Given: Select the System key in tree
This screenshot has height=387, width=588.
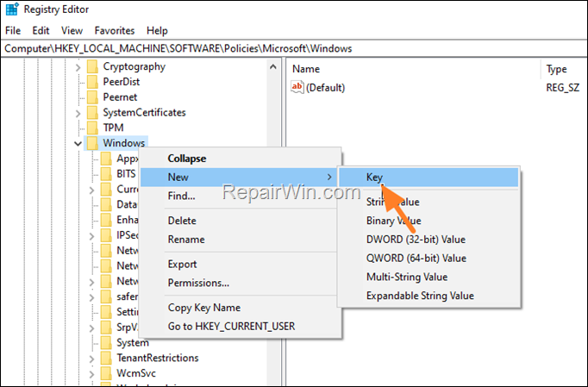Looking at the screenshot, I should pyautogui.click(x=133, y=342).
